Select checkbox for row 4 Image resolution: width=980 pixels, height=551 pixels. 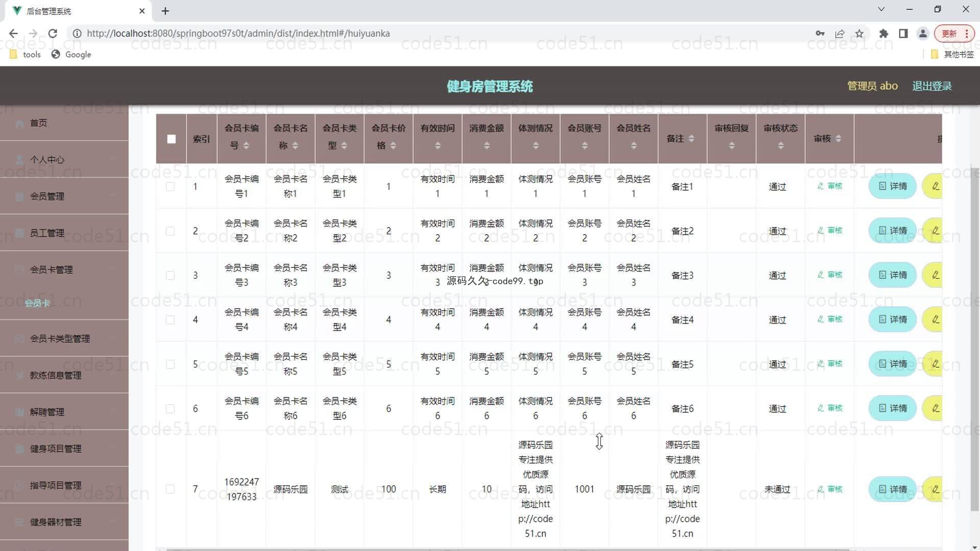pyautogui.click(x=170, y=320)
